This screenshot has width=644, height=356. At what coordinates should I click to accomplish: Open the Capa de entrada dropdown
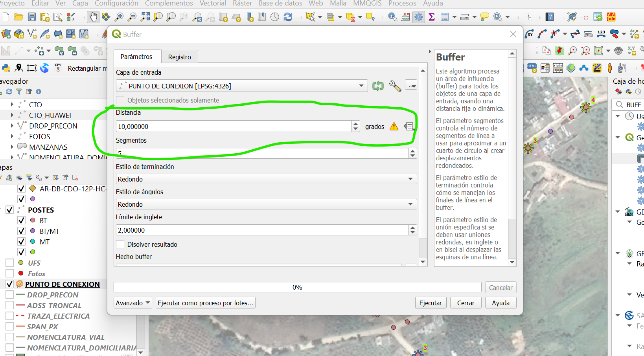pyautogui.click(x=361, y=86)
